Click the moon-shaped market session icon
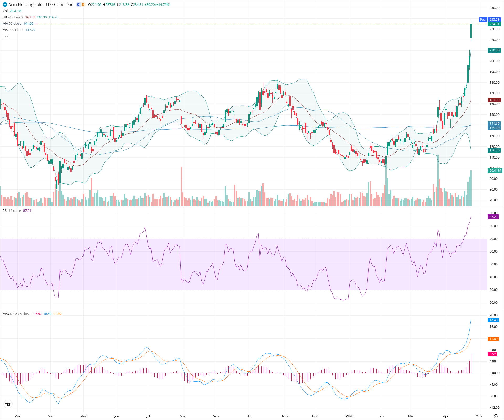The image size is (504, 420). point(78,4)
